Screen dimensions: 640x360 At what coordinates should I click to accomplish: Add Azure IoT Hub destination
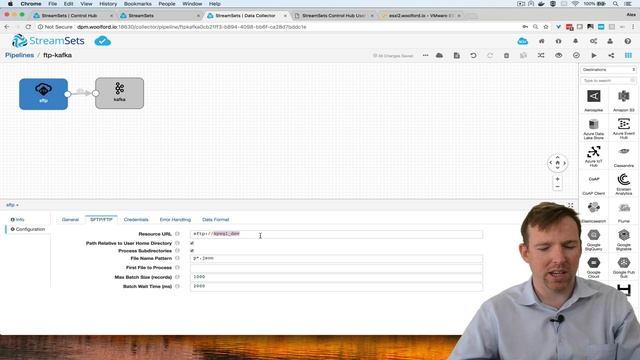pos(593,156)
